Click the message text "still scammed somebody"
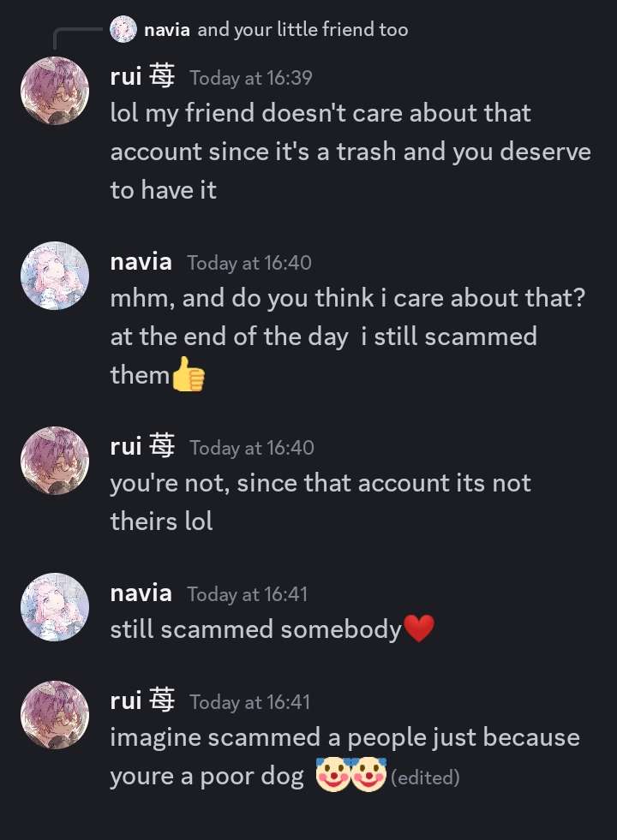The height and width of the screenshot is (840, 617). click(255, 630)
